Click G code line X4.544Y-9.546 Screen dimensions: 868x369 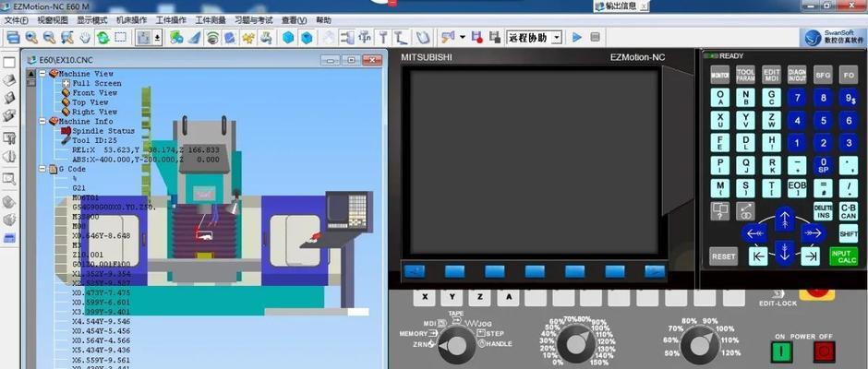(102, 321)
